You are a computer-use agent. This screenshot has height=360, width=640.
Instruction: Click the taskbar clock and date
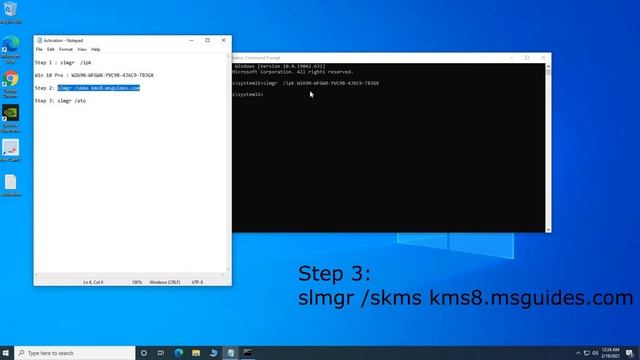[x=611, y=353]
